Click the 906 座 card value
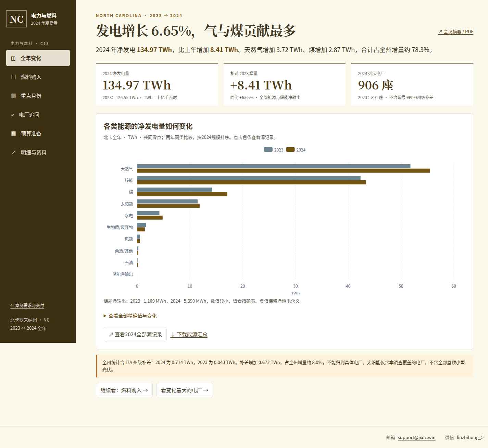488x448 pixels. tap(376, 85)
